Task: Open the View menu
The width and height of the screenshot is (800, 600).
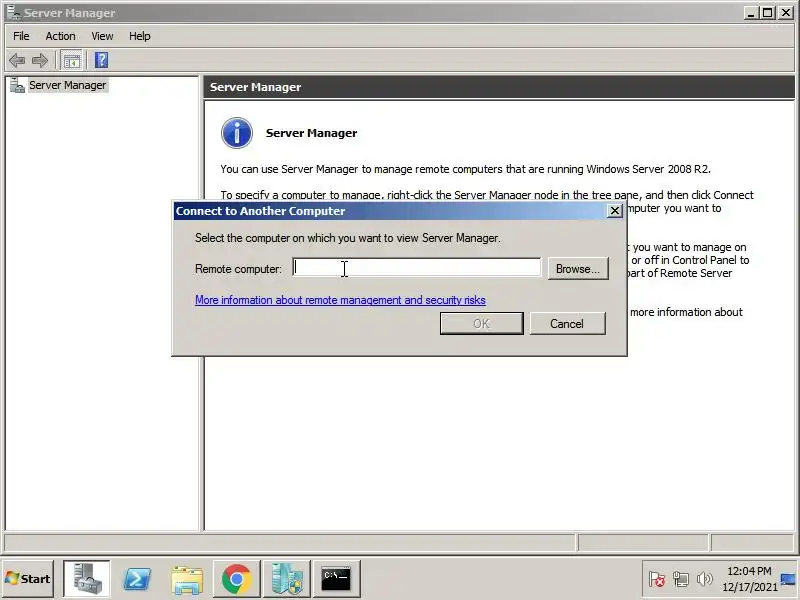Action: 102,36
